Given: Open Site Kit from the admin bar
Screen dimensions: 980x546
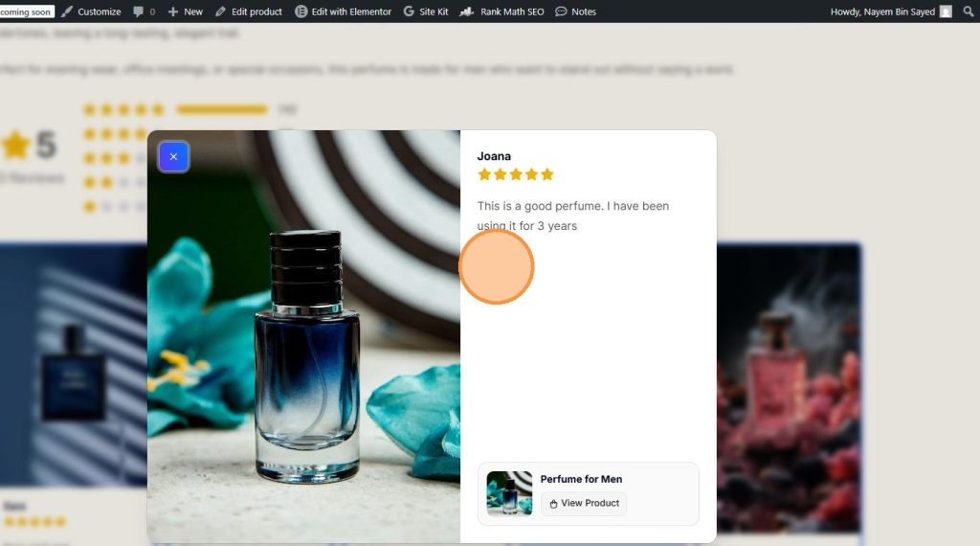Looking at the screenshot, I should tap(426, 11).
